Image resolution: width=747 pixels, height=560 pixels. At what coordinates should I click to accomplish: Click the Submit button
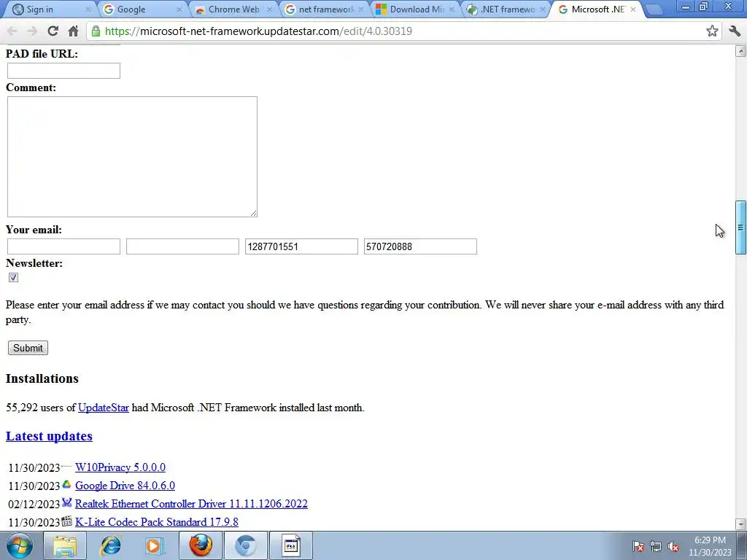point(28,348)
